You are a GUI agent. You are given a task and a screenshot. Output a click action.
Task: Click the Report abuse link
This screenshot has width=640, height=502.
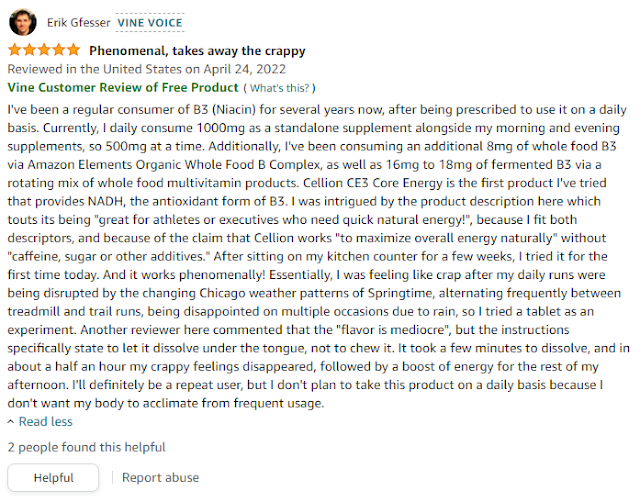point(160,477)
